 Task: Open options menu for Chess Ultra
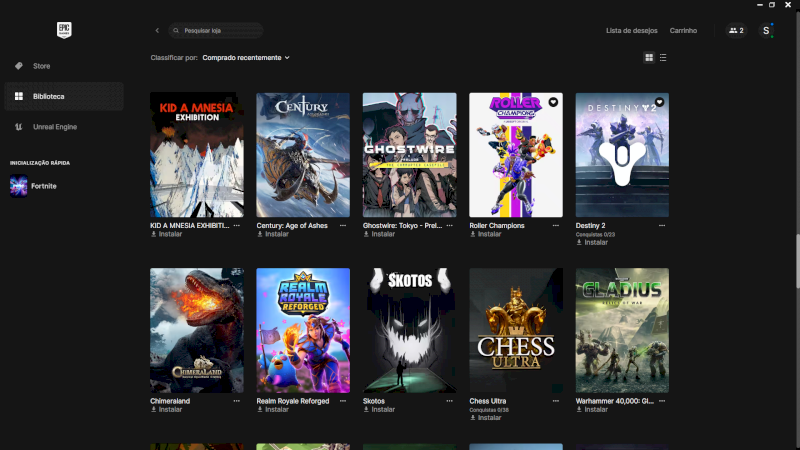click(556, 401)
